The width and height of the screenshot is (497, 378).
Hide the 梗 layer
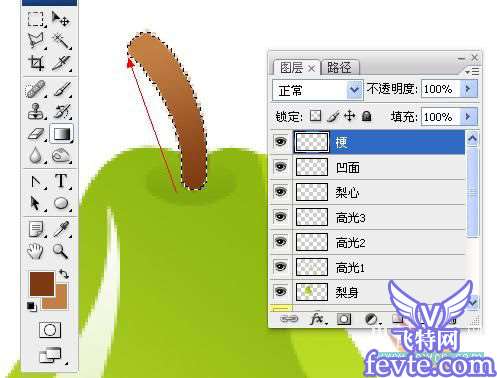tap(281, 142)
